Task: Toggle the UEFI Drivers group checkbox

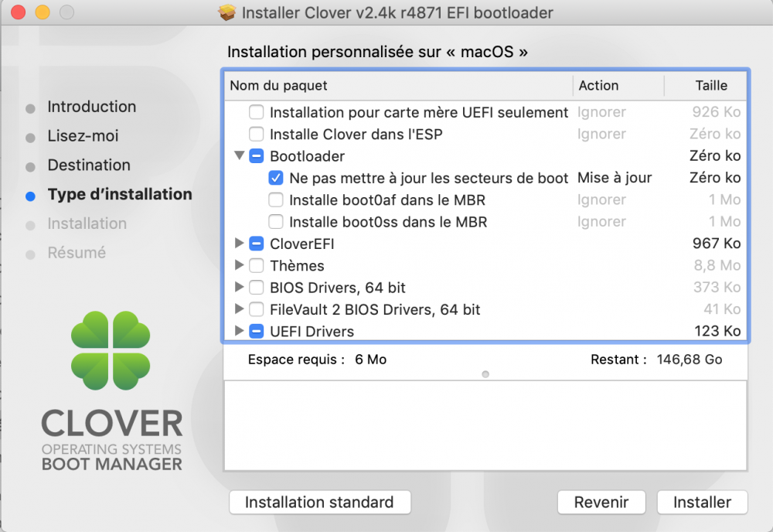Action: 257,331
